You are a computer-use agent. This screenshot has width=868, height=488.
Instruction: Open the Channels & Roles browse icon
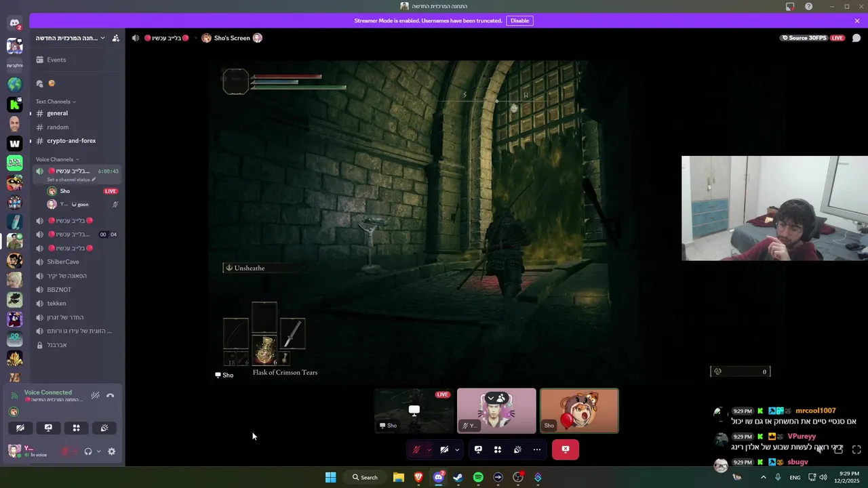pyautogui.click(x=39, y=83)
